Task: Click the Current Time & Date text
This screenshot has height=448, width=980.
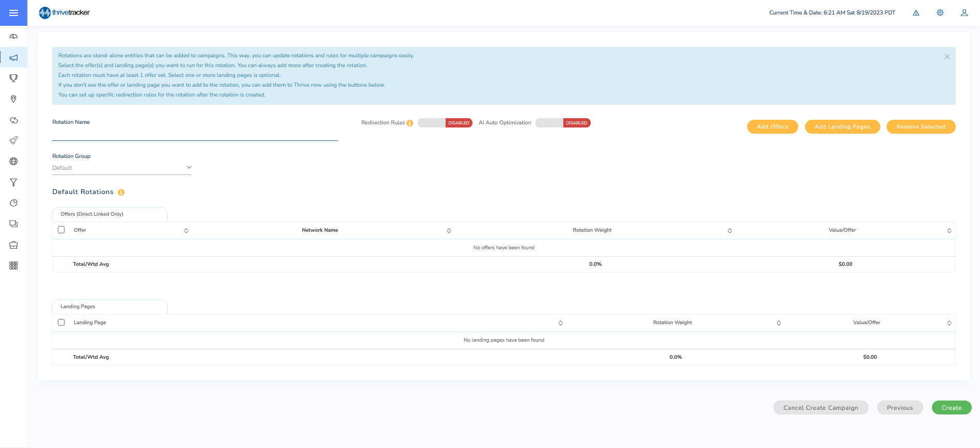Action: [832, 13]
